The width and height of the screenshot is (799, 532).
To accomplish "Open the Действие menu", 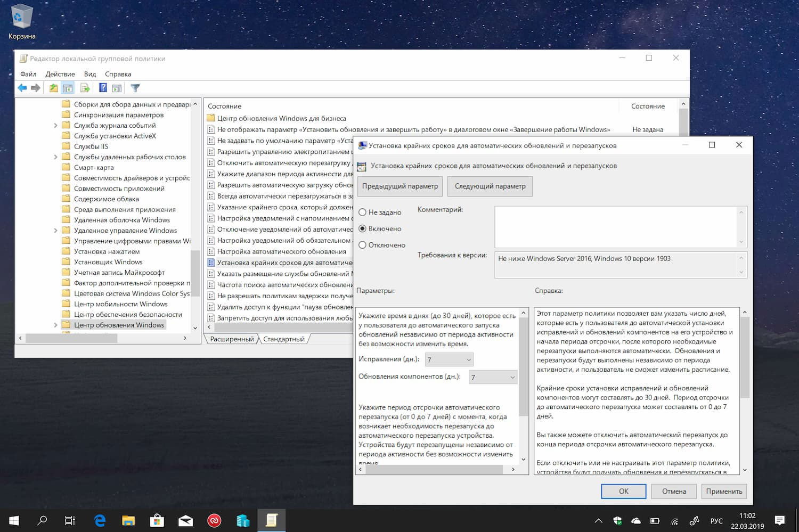I will [x=60, y=74].
